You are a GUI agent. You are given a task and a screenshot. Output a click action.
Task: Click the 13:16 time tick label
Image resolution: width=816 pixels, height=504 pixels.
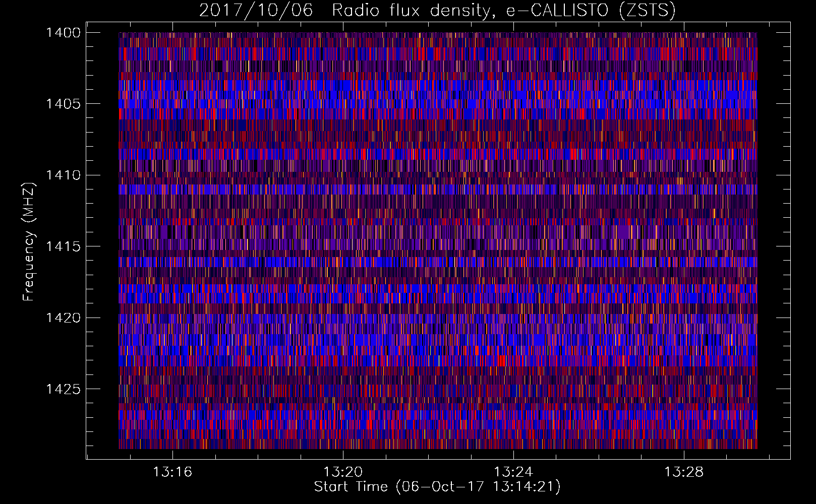[172, 472]
